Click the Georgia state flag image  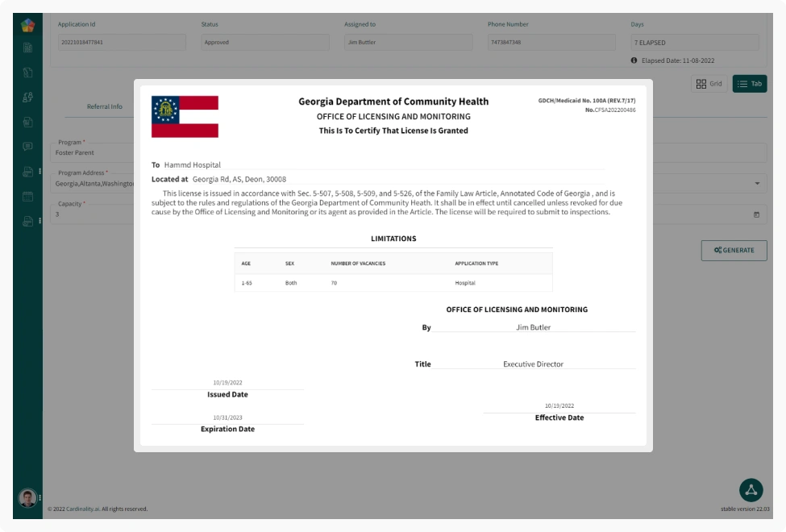(x=185, y=117)
